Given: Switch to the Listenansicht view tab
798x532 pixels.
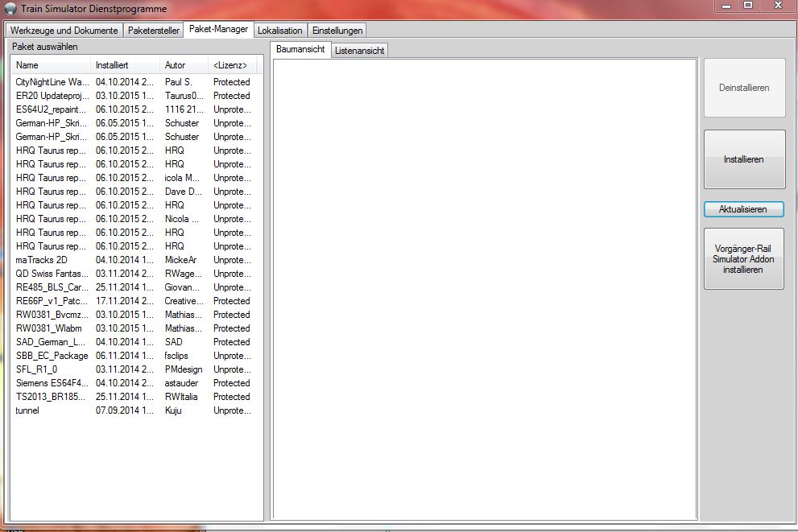Looking at the screenshot, I should 359,51.
